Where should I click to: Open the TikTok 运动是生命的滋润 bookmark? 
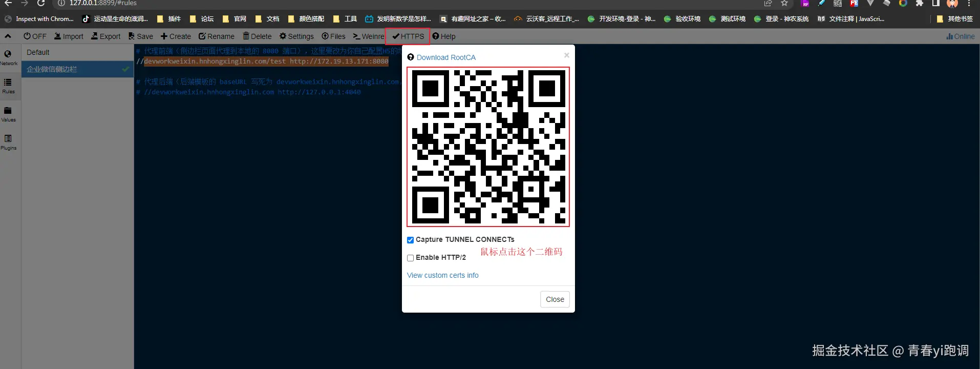115,19
